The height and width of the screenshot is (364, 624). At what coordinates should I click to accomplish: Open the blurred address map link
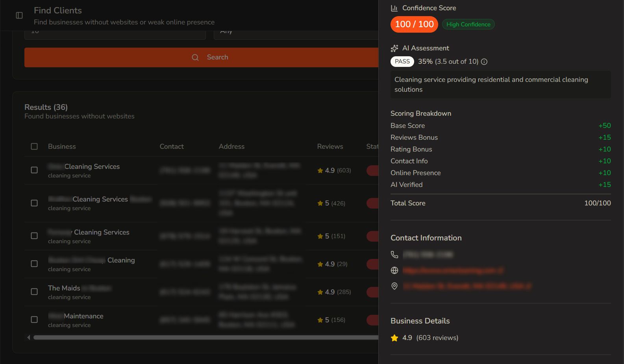click(x=467, y=286)
